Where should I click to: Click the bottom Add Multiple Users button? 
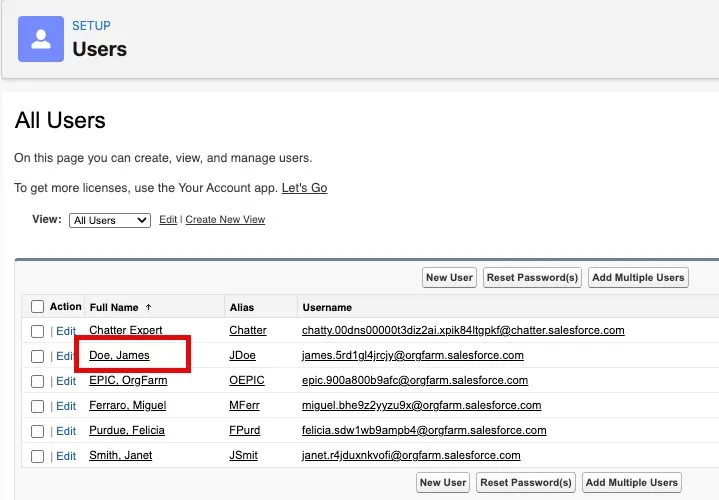click(631, 483)
